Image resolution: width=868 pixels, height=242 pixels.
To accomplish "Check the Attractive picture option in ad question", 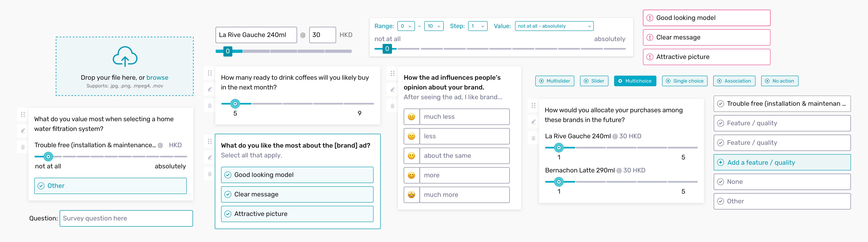I will coord(297,214).
